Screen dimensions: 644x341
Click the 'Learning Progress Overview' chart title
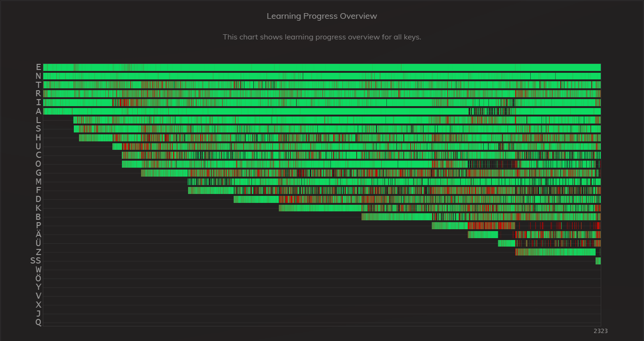[x=322, y=16]
